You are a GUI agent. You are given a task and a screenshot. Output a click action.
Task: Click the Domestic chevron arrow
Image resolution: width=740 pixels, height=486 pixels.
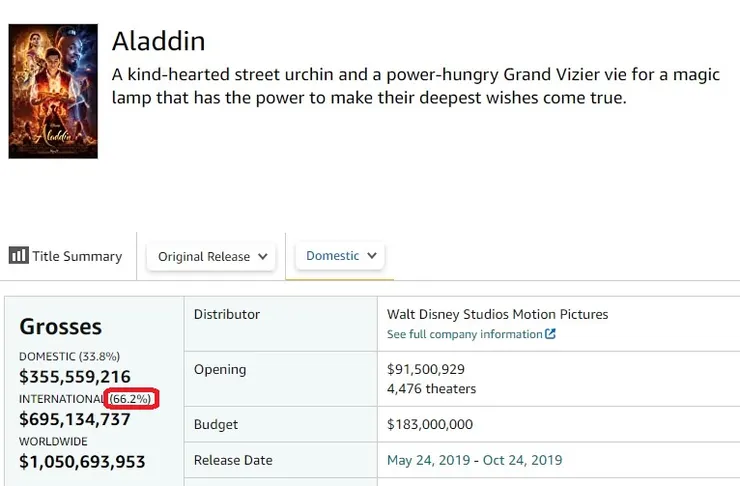pyautogui.click(x=372, y=256)
